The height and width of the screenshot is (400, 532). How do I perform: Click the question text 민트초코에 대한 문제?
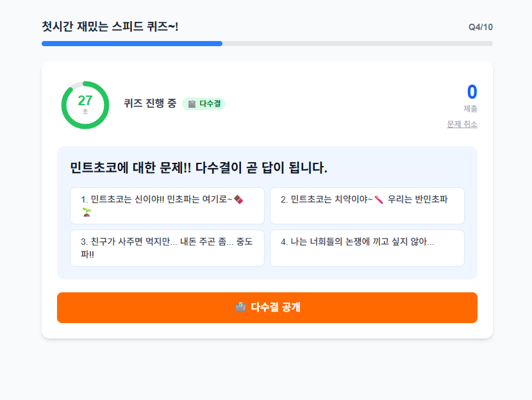coord(199,167)
